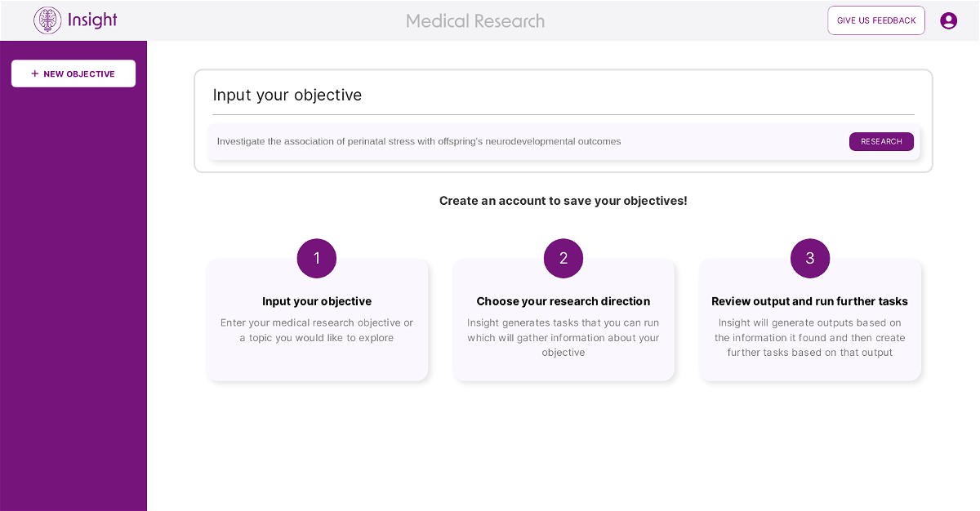This screenshot has width=980, height=511.
Task: Click the "Insight generates tasks" description text
Action: coord(563,337)
